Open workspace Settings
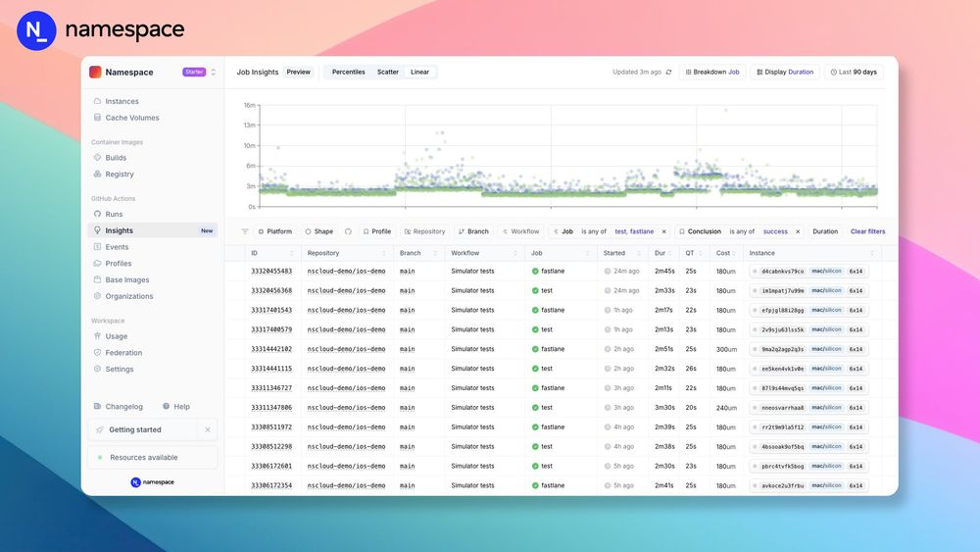Image resolution: width=980 pixels, height=552 pixels. 120,370
